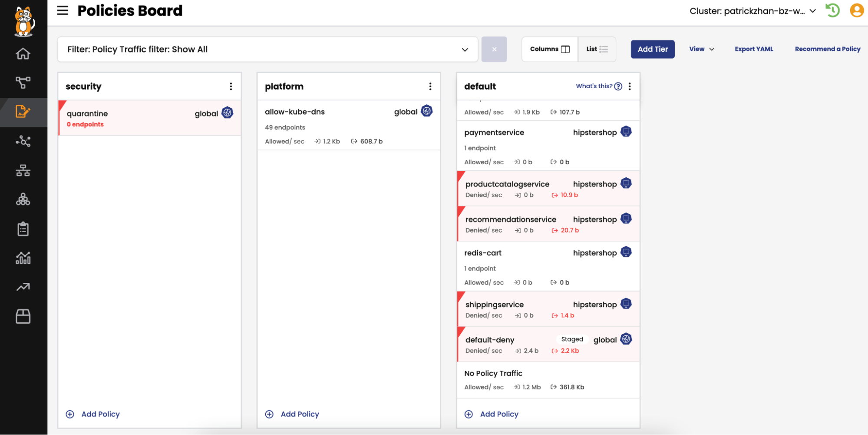Click the clipboard compliance sidebar icon
The height and width of the screenshot is (435, 868).
(23, 229)
